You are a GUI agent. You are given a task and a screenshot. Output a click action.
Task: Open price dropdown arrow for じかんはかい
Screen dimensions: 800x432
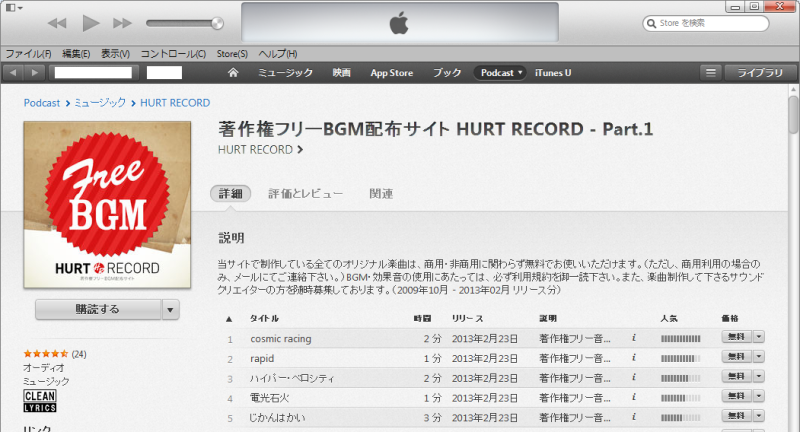point(759,416)
